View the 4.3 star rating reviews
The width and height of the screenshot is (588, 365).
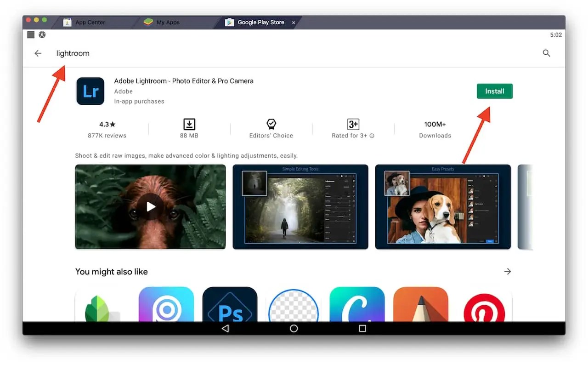point(107,124)
